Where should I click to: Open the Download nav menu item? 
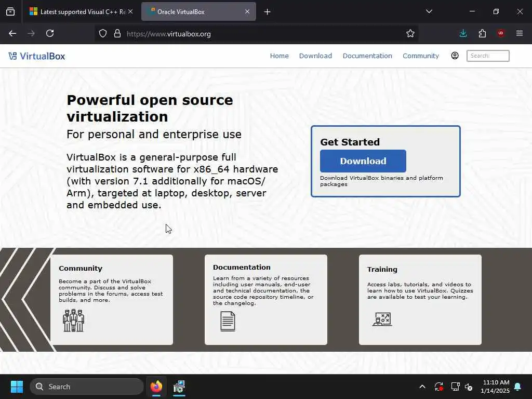315,56
